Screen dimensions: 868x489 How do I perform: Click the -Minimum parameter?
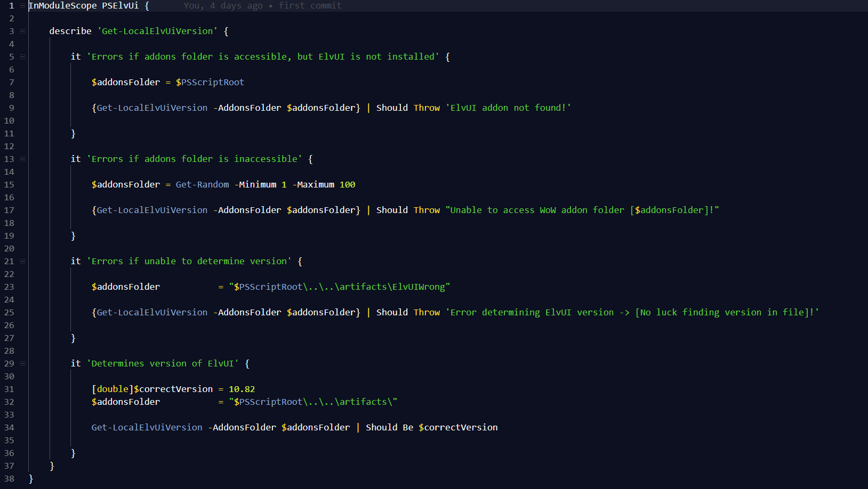point(255,184)
